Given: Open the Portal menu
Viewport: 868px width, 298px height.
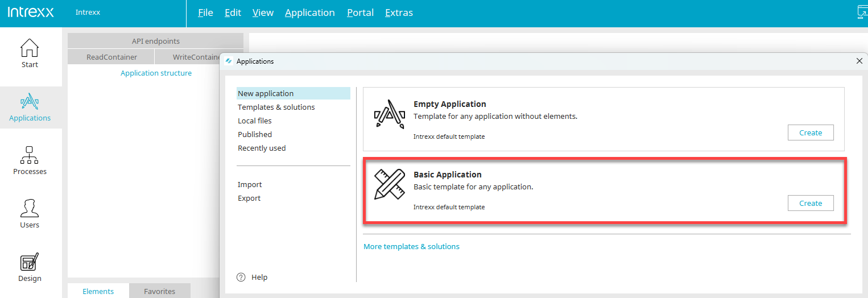Looking at the screenshot, I should click(360, 13).
